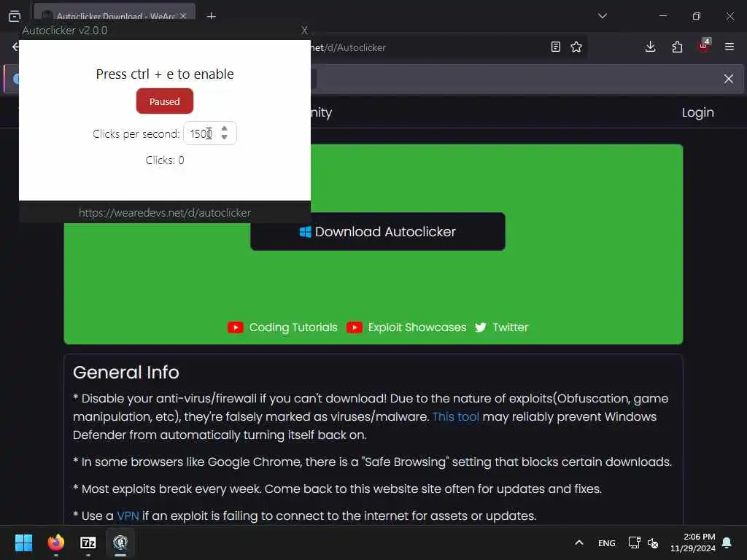
Task: Dismiss the notification bar with its X
Action: click(x=729, y=79)
